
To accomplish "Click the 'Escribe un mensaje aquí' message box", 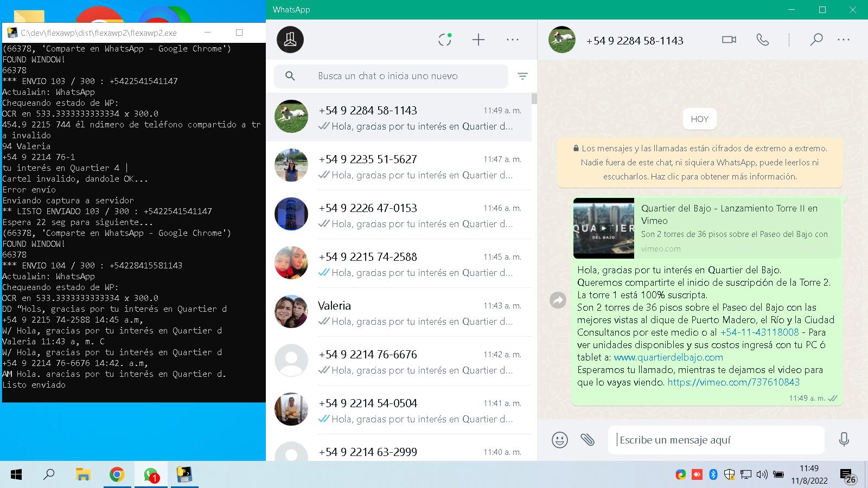I will click(x=716, y=440).
